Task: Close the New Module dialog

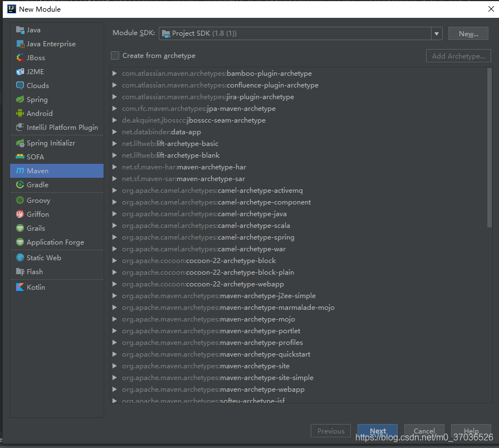Action: click(491, 9)
